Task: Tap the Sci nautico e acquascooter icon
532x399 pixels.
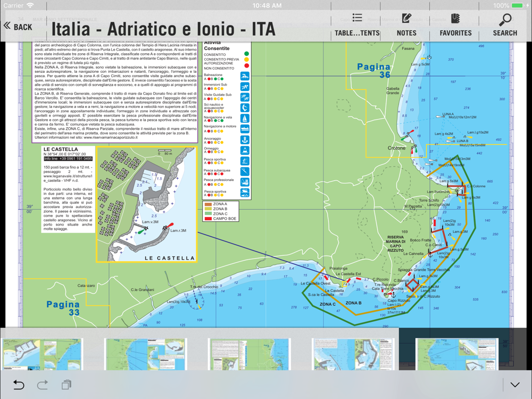Action: pos(245,108)
